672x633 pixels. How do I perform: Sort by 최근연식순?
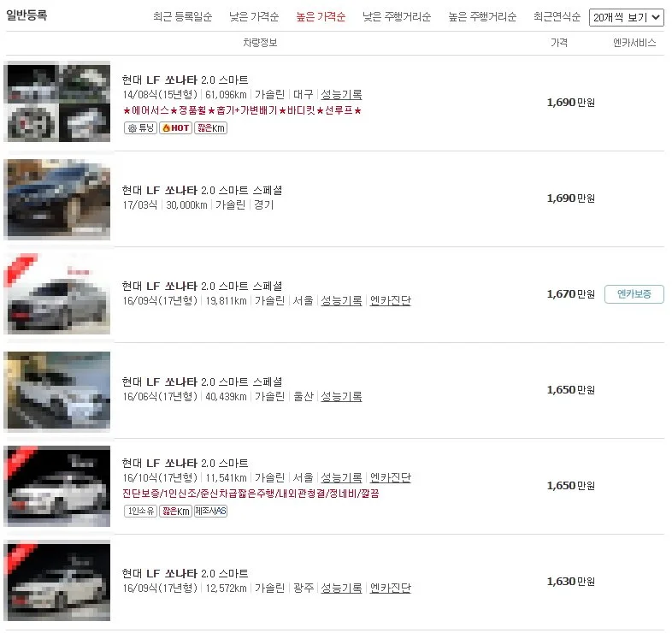[x=557, y=17]
